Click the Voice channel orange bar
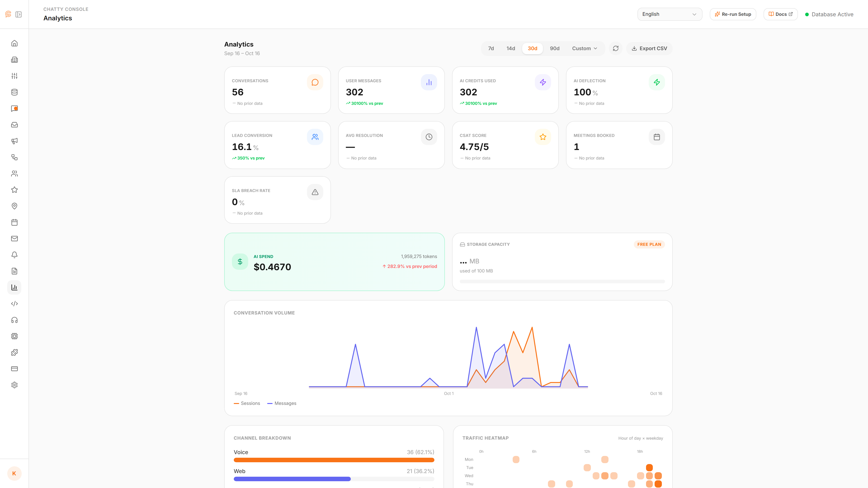Screen dimensions: 868x488 tap(334, 460)
